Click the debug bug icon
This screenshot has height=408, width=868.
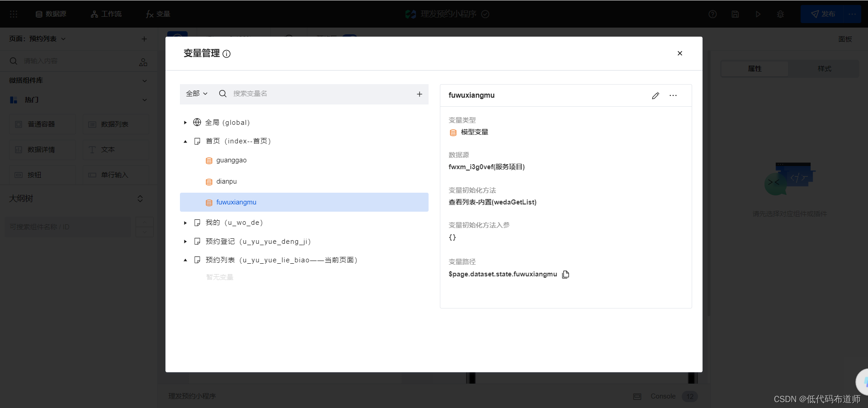[780, 14]
